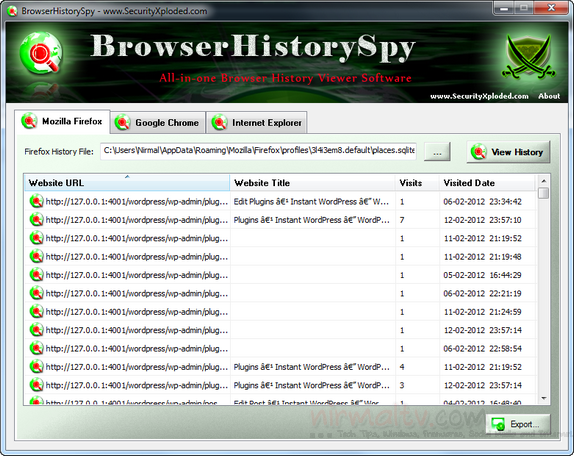Switch to the Mozilla Firefox tab

[62, 122]
